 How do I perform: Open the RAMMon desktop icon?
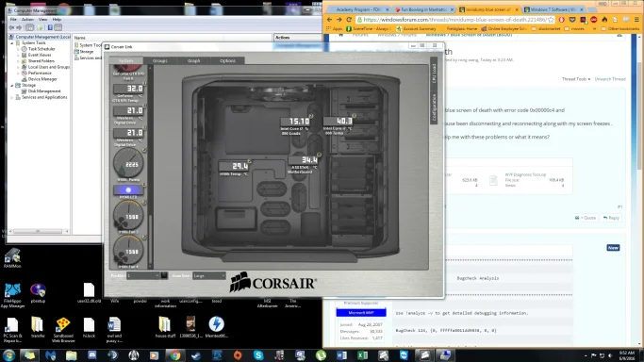pyautogui.click(x=12, y=258)
